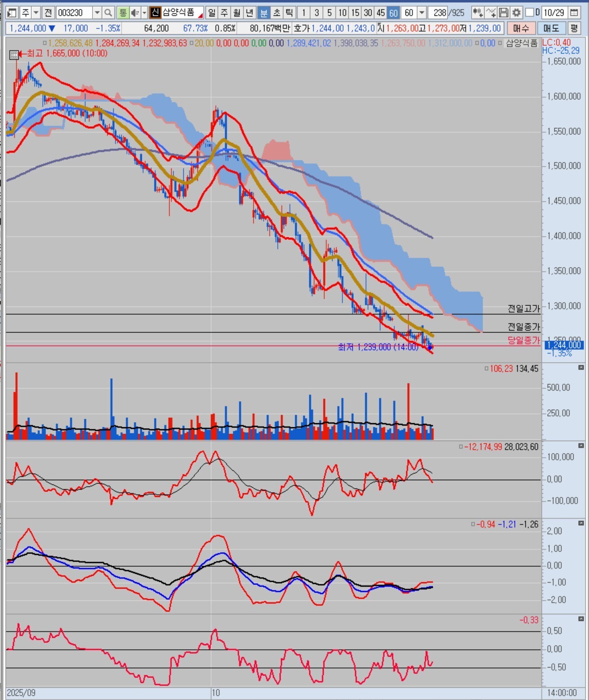Viewport: 589px width, 700px height.
Task: Choose the 15-minute interval button
Action: [x=355, y=13]
